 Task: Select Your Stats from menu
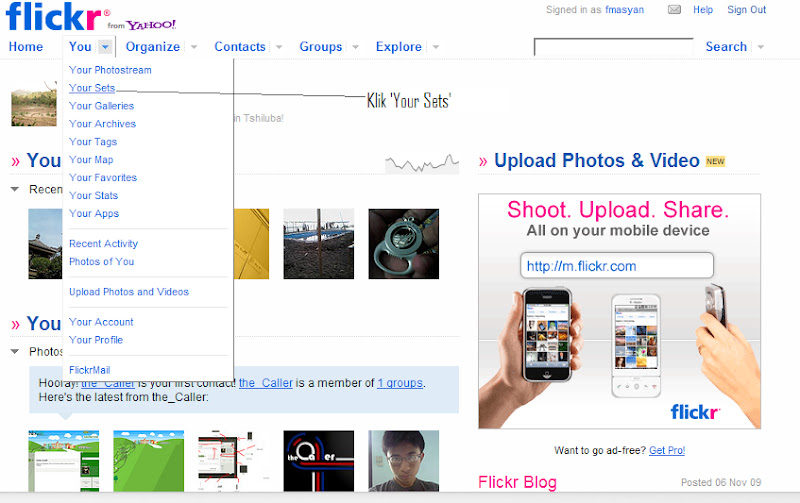(x=93, y=195)
